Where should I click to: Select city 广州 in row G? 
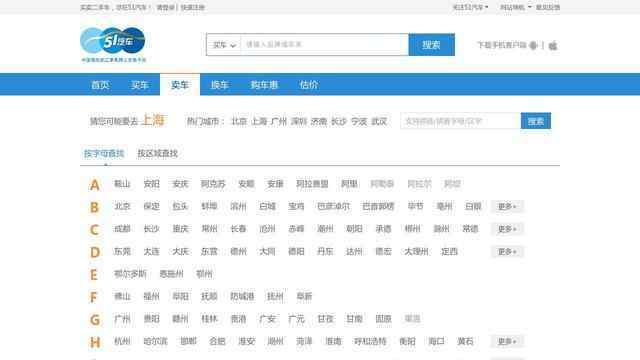tap(122, 319)
